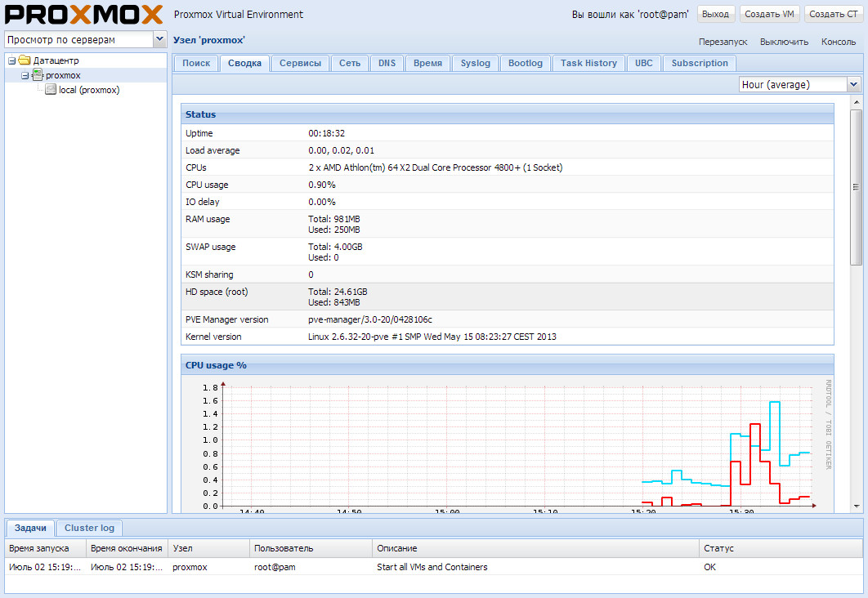Switch to the Task History tab
This screenshot has width=868, height=598.
click(588, 63)
